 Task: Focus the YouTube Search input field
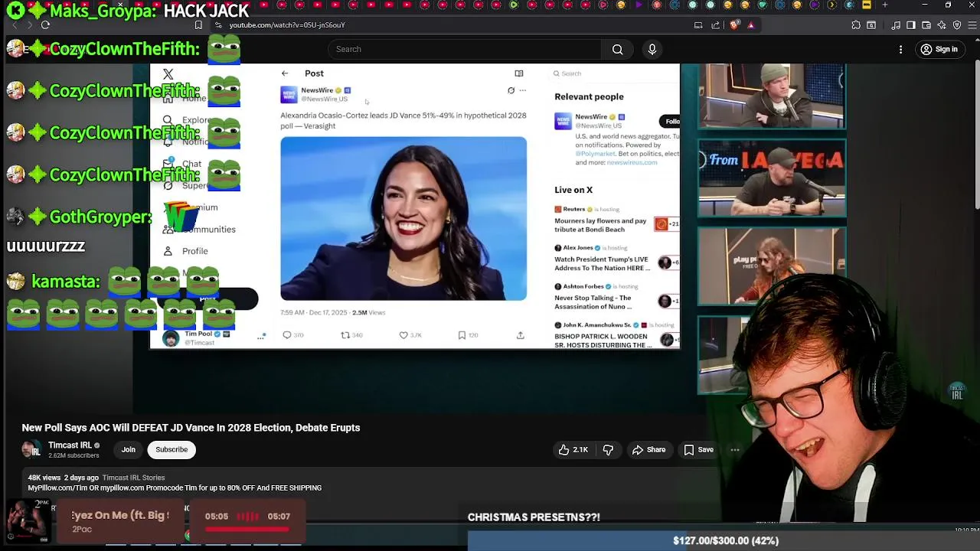pos(465,49)
